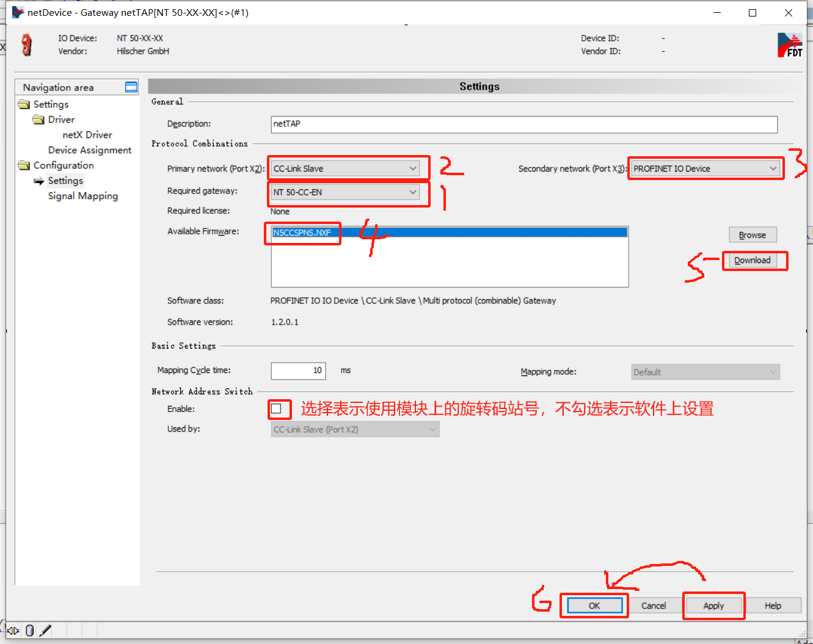Image resolution: width=813 pixels, height=644 pixels.
Task: Click the Configuration folder icon
Action: coord(24,165)
